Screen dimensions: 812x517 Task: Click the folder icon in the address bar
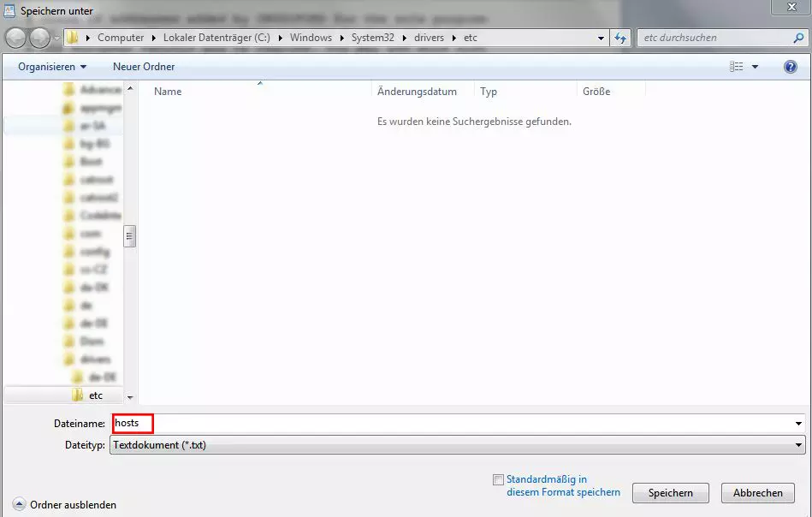73,38
